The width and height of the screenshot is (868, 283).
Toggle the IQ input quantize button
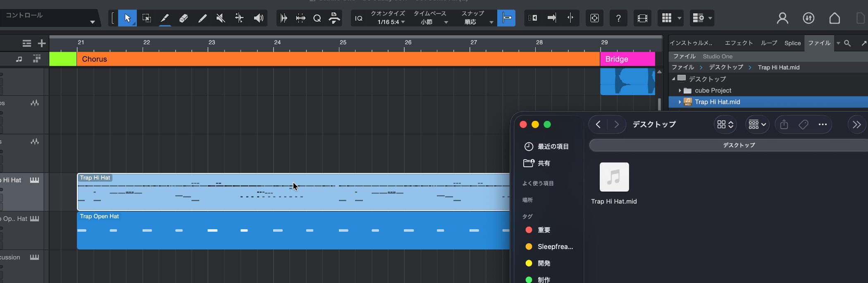coord(359,18)
